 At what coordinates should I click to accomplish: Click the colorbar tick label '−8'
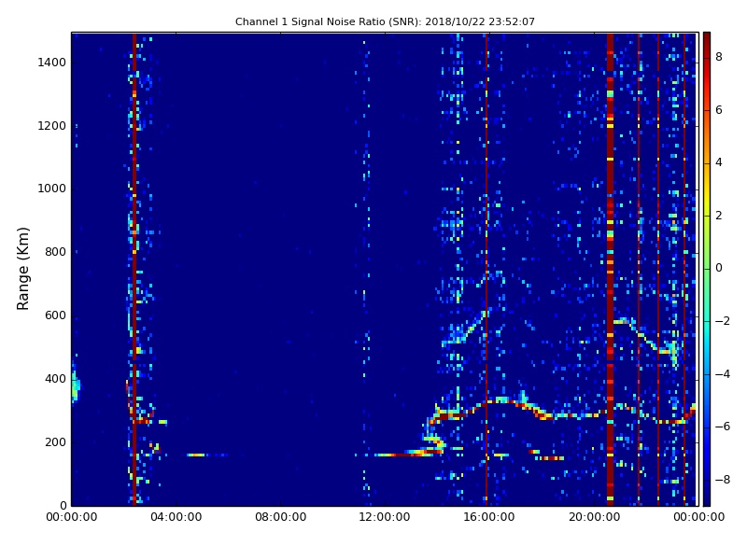pyautogui.click(x=723, y=480)
